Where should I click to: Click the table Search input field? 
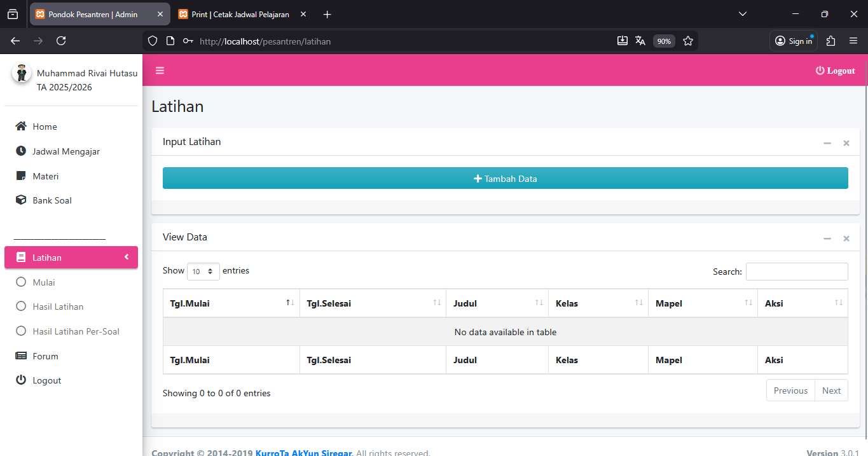pos(796,272)
